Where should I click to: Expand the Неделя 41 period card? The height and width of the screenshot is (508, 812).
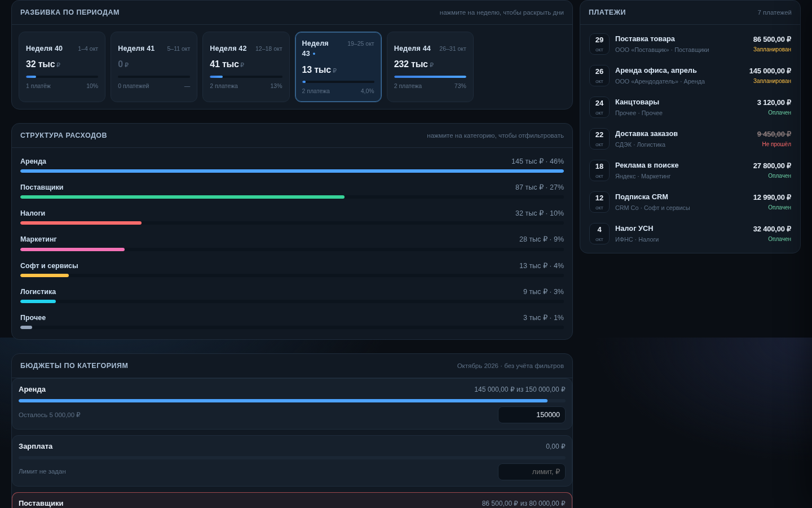tap(154, 67)
